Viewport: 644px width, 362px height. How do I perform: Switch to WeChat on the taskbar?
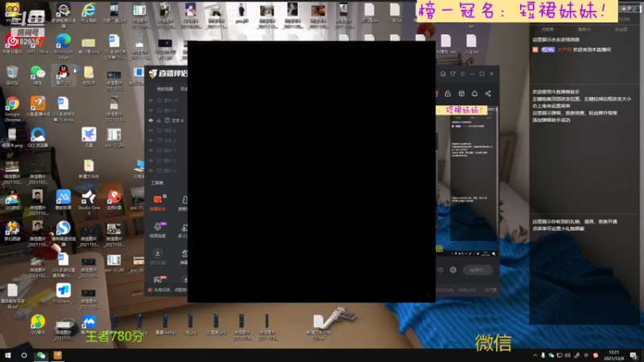(x=41, y=355)
